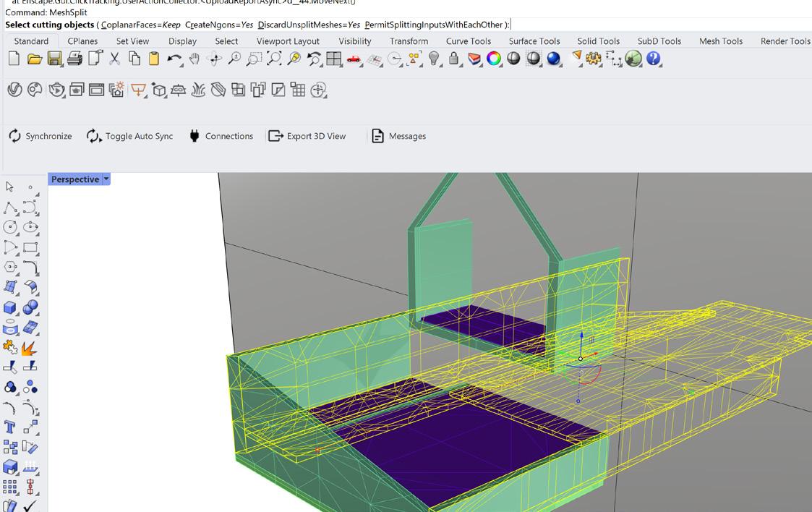Click Export 3D View button
812x512 pixels.
coord(307,136)
